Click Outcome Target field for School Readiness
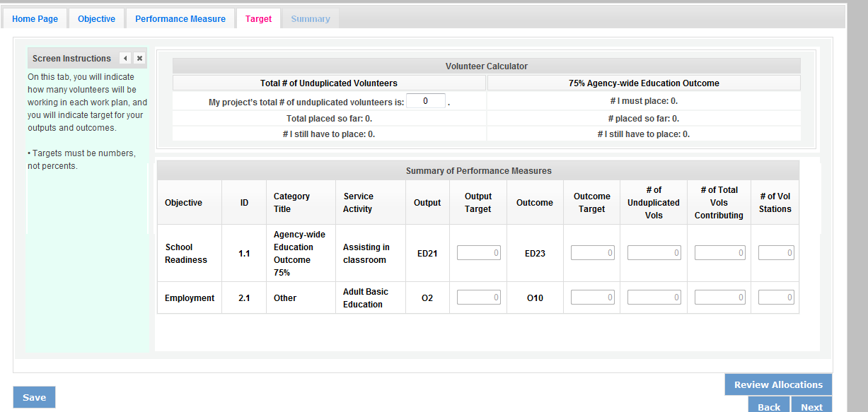Image resolution: width=868 pixels, height=412 pixels. [x=592, y=253]
